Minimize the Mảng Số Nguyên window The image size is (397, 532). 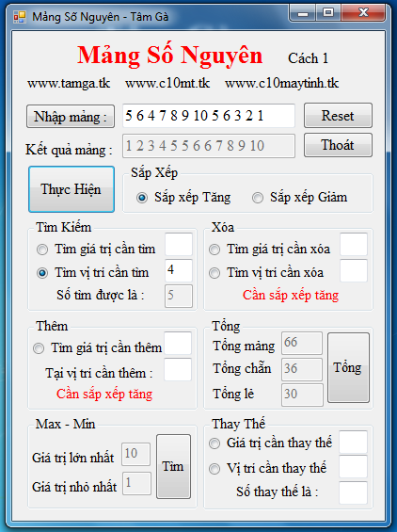click(303, 13)
